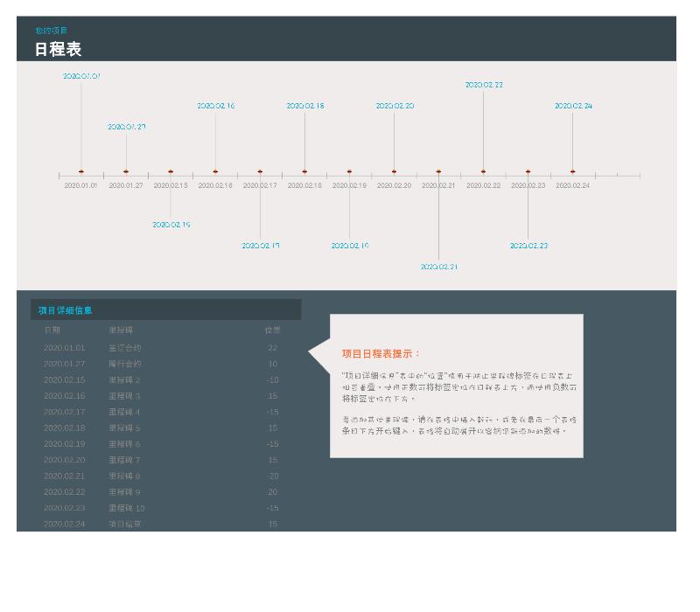Select the 日期 column header

[x=52, y=330]
